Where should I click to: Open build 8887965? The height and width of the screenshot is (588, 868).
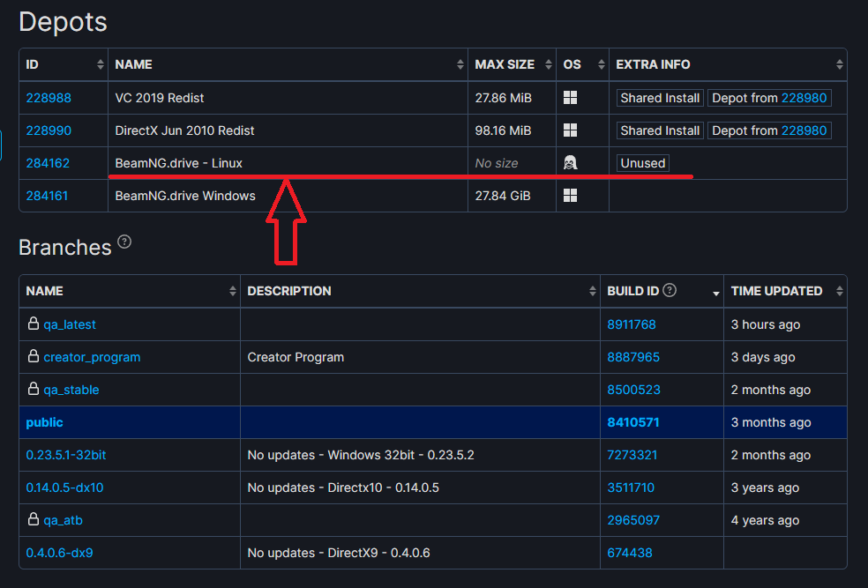point(633,357)
